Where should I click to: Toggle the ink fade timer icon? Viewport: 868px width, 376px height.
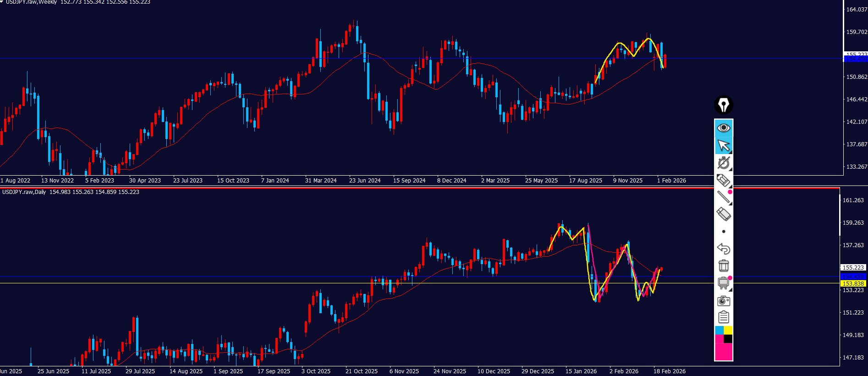point(723,163)
